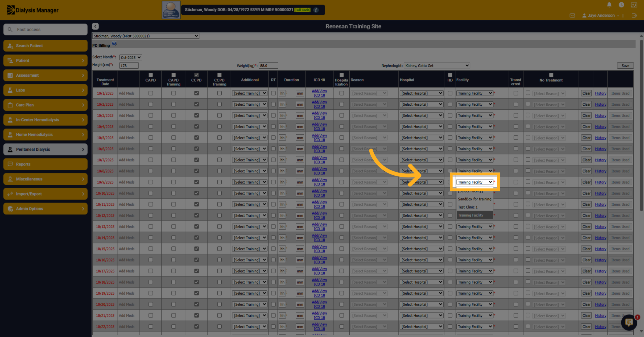Open patient selector dropdown Stickman, Woody
Viewport: 644px width, 337px height.
click(146, 36)
